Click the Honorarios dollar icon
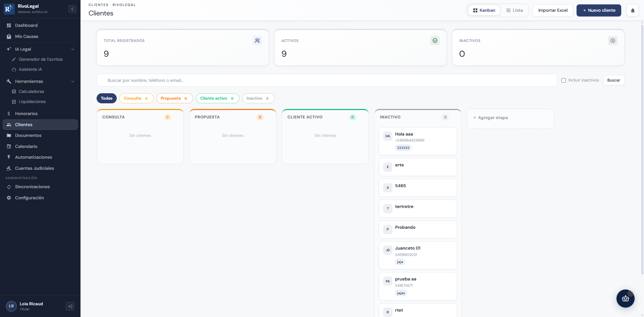The image size is (644, 317). click(x=9, y=114)
